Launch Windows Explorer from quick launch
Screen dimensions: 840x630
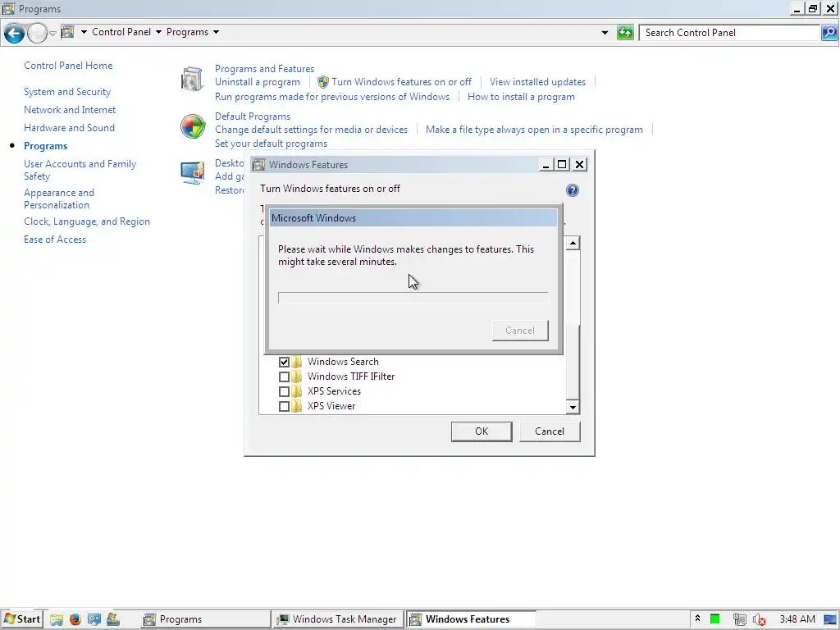(57, 620)
